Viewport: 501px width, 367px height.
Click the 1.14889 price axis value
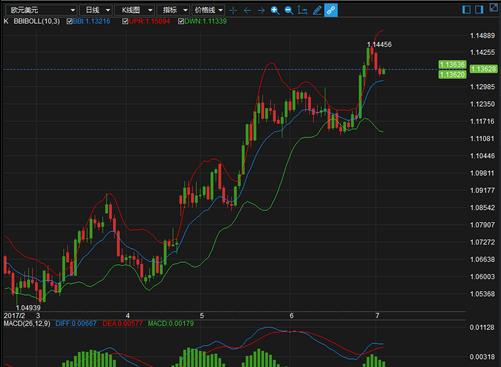[482, 36]
